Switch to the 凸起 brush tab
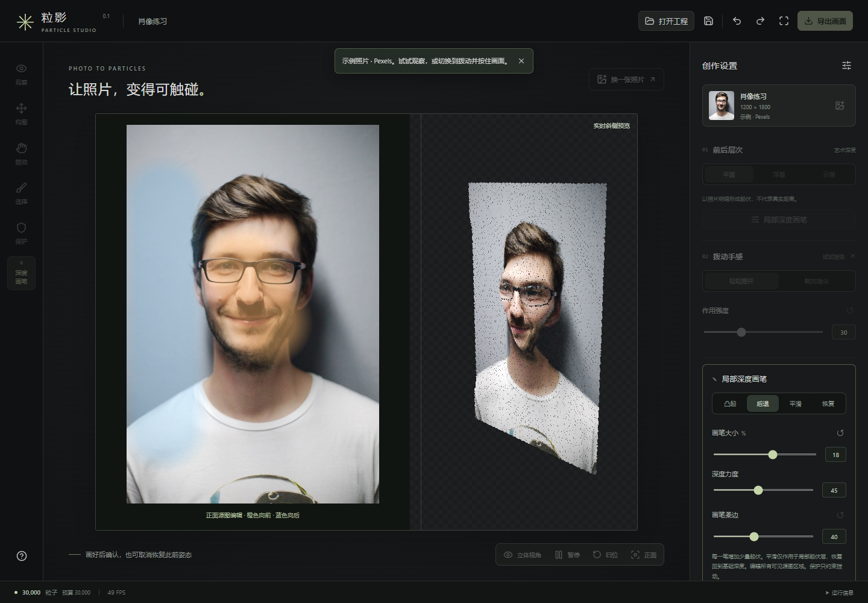Viewport: 868px width, 603px height. pos(730,403)
